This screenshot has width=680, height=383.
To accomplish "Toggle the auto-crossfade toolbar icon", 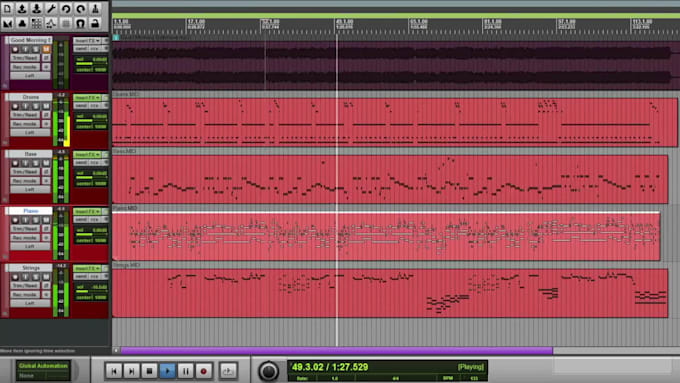I will point(7,23).
